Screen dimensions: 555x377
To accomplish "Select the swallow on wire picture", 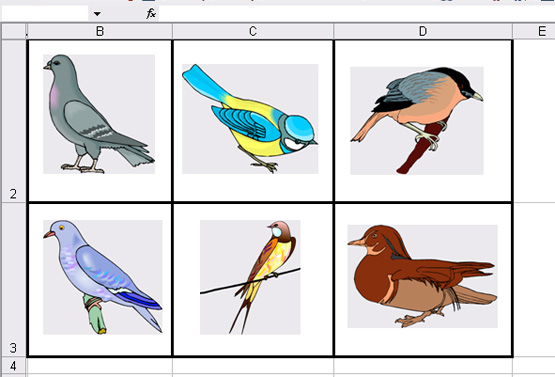I will coord(250,277).
